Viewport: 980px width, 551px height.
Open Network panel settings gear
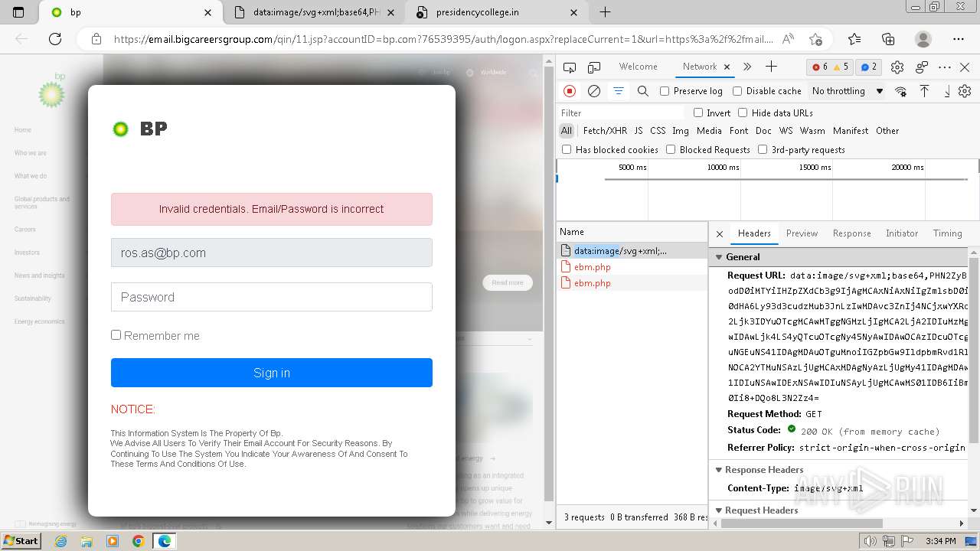tap(965, 91)
